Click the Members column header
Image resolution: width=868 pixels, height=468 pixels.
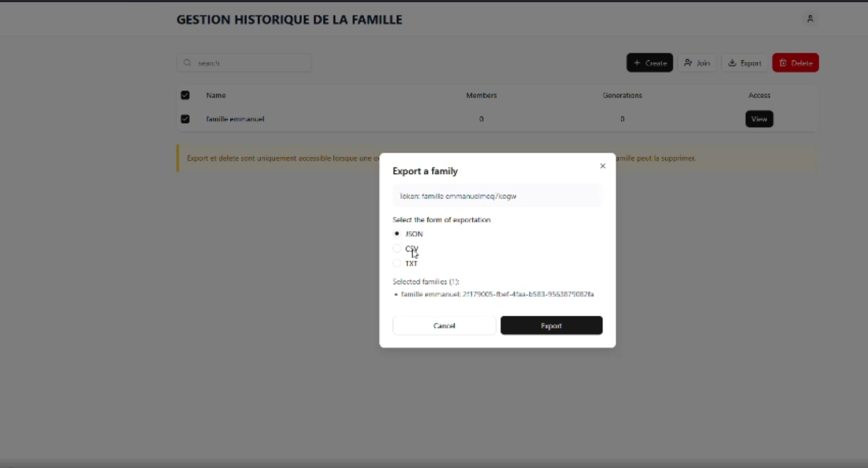(481, 95)
